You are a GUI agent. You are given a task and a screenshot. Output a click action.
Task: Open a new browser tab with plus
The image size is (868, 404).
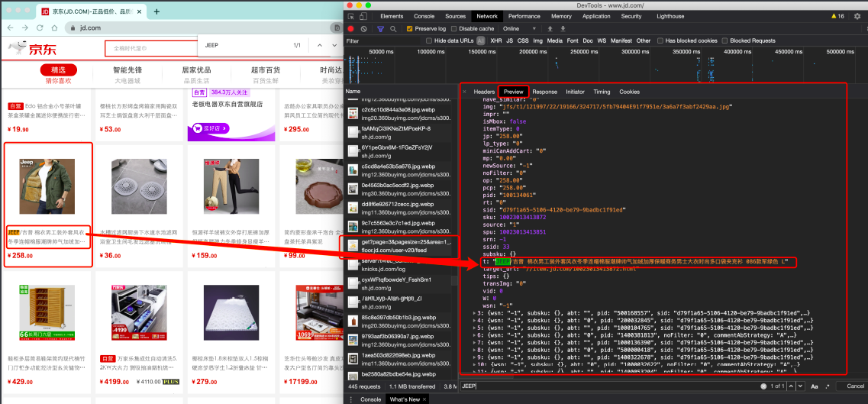(156, 11)
